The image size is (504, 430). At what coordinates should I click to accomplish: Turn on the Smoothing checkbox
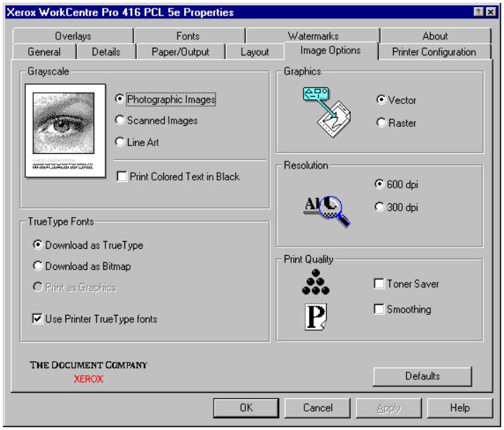click(379, 309)
